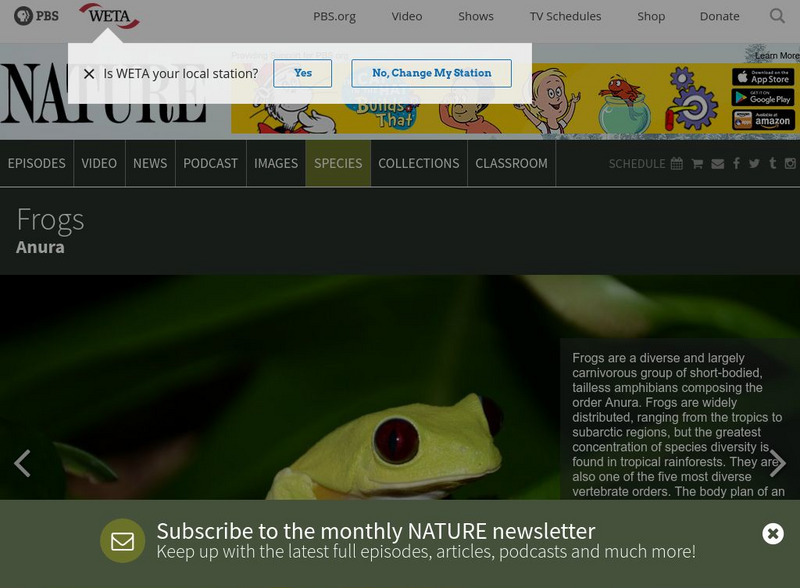The width and height of the screenshot is (800, 588).
Task: Select the email envelope icon in navbar
Action: pos(717,164)
